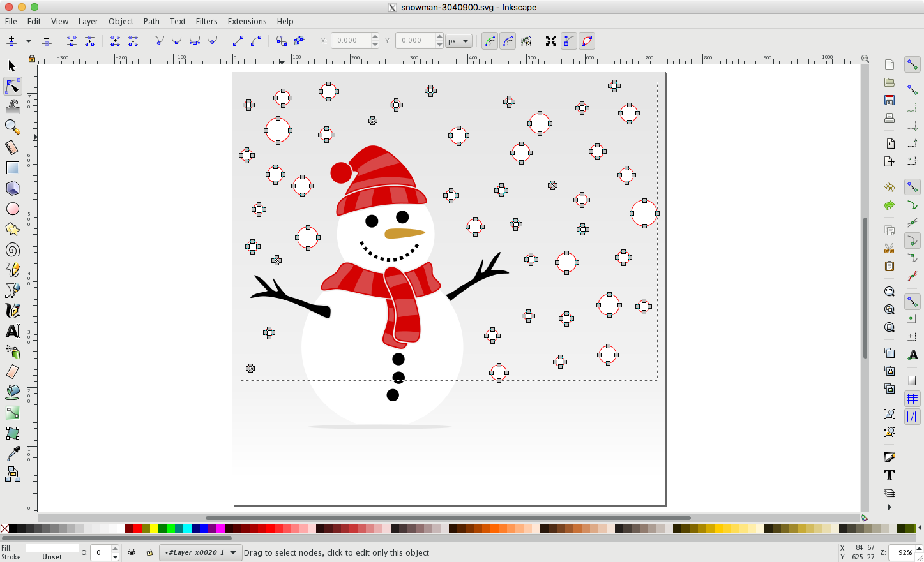Toggle the grid display icon on right panel

(x=912, y=399)
